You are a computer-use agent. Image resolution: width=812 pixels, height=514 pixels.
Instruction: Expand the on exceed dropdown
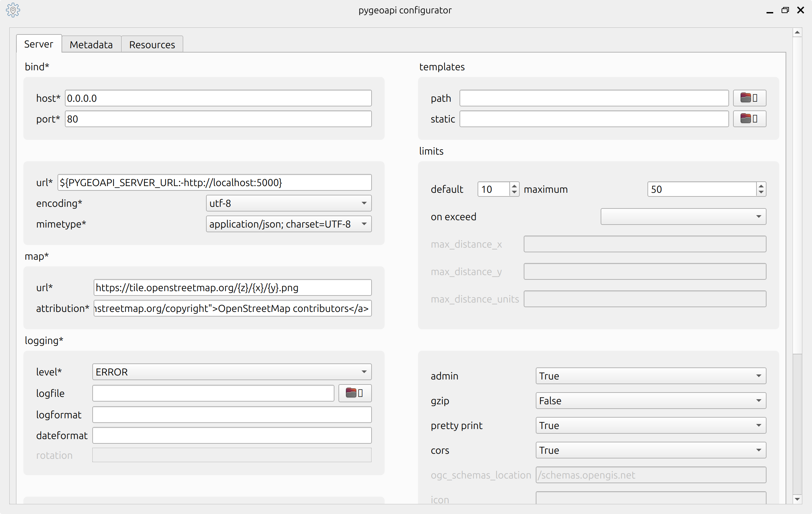click(683, 217)
